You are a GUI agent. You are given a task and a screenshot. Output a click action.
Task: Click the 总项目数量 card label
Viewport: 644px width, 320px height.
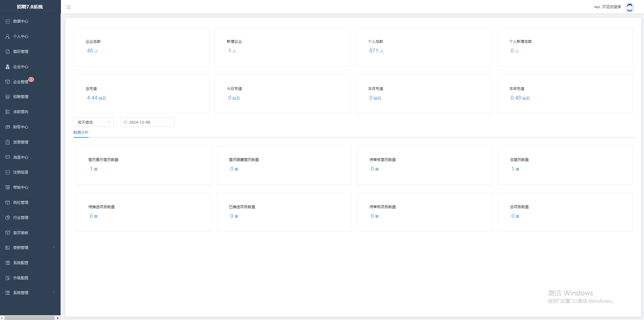point(519,207)
